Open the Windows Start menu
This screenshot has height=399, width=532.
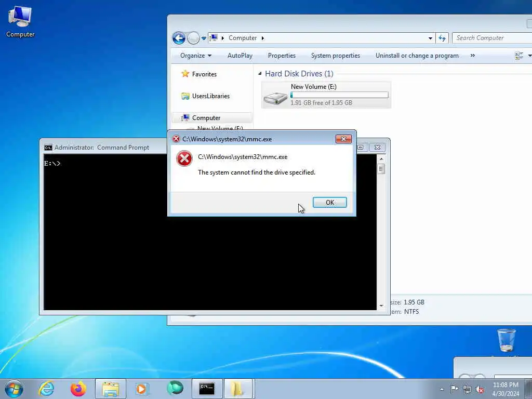[14, 389]
